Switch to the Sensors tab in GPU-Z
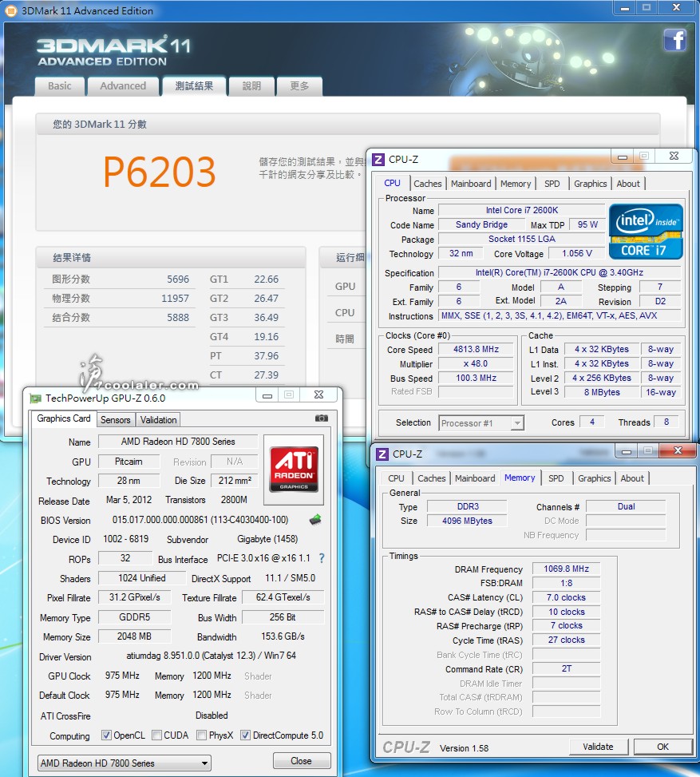Image resolution: width=700 pixels, height=777 pixels. pos(116,420)
